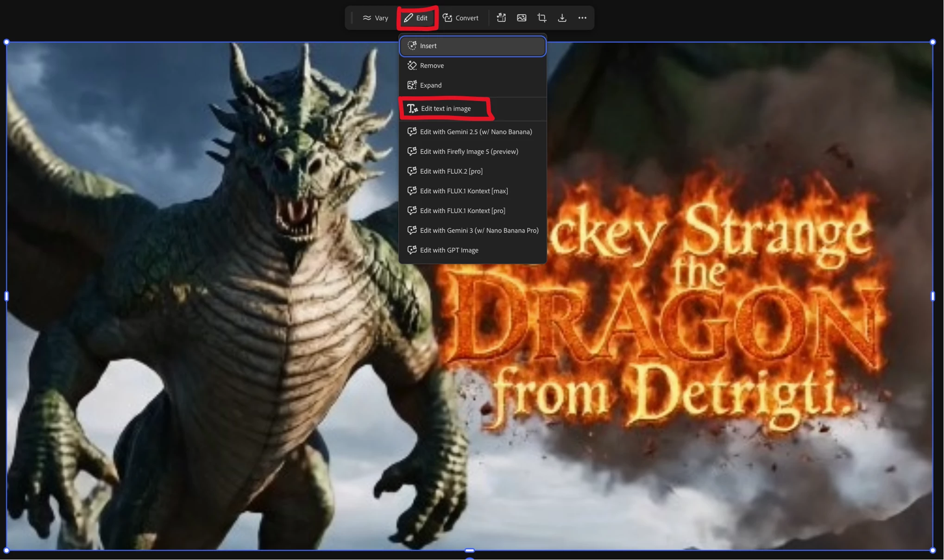
Task: Open the Edit dropdown in the toolbar
Action: (x=416, y=18)
